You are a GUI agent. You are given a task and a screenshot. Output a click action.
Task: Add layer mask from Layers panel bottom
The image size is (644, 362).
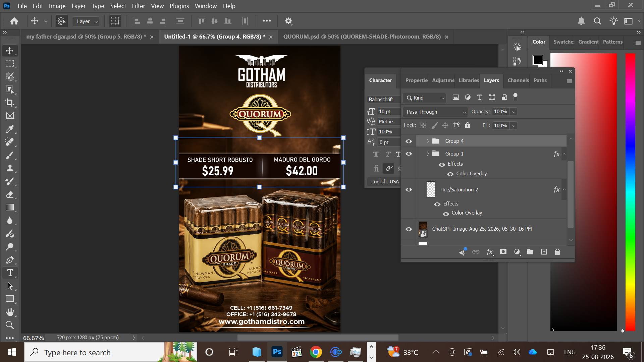503,252
